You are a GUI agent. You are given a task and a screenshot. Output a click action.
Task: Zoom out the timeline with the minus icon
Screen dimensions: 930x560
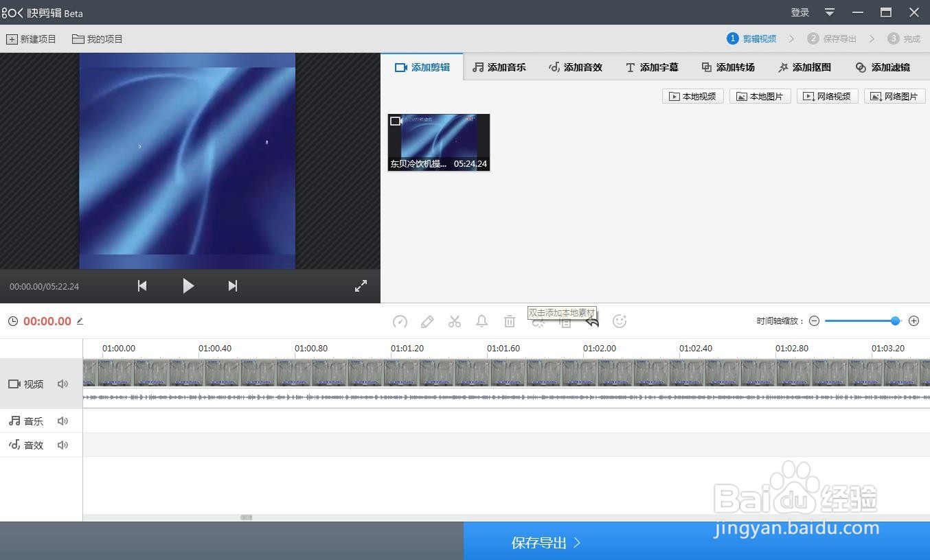pos(814,320)
